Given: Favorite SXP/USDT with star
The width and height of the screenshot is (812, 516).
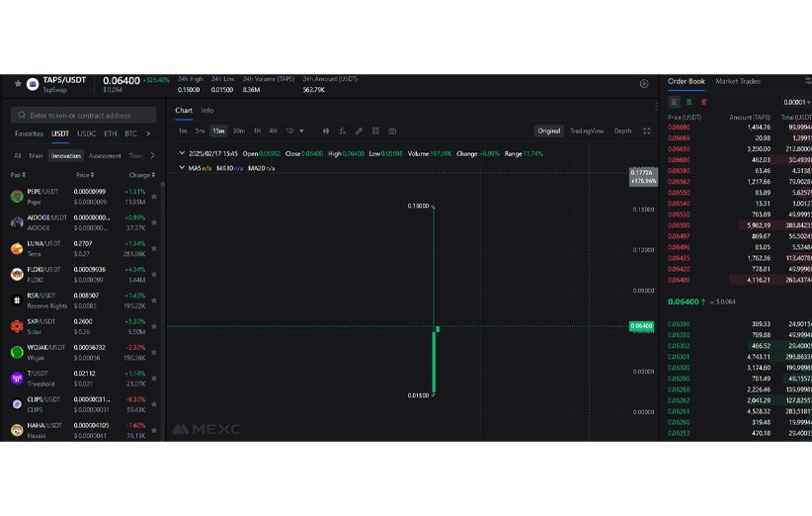Looking at the screenshot, I should [x=154, y=326].
